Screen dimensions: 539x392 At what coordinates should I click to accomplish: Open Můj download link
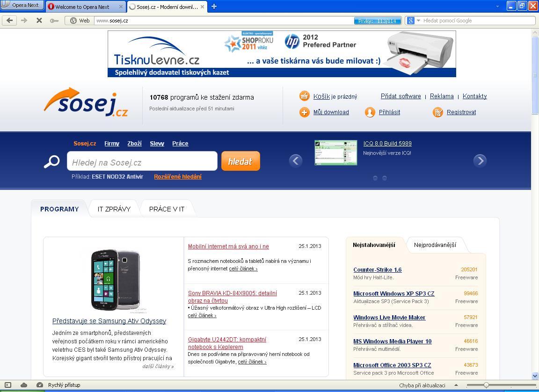tap(331, 112)
